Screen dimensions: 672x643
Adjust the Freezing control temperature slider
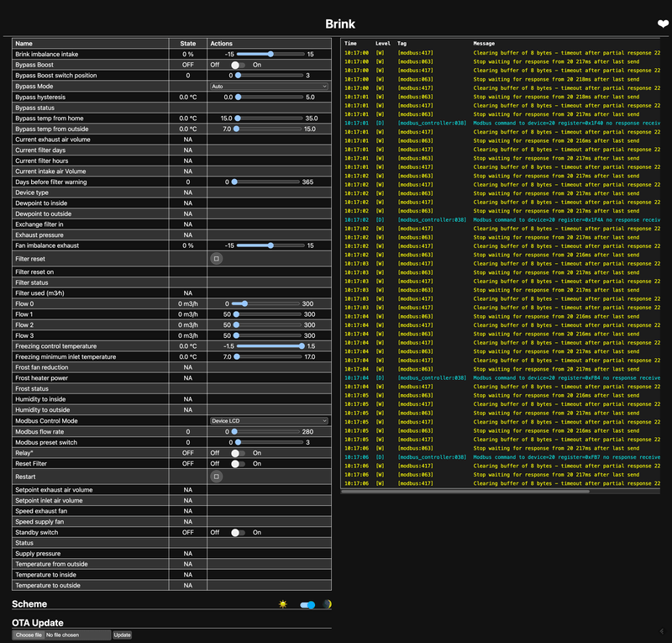point(270,346)
